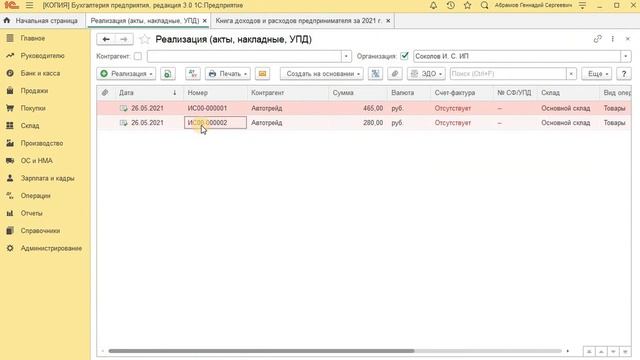Expand the Контрагент dropdown list
The height and width of the screenshot is (360, 640).
coord(346,56)
